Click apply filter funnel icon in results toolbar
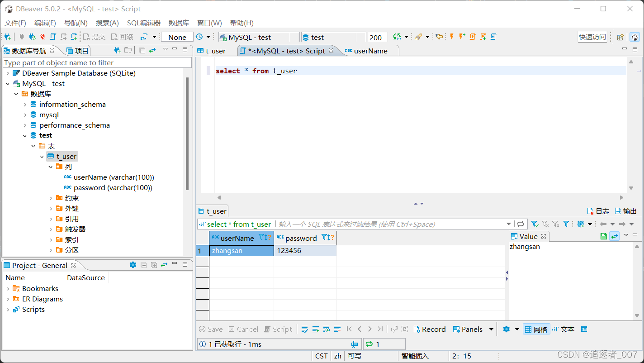Screen dimensions: 644x363 (535, 224)
